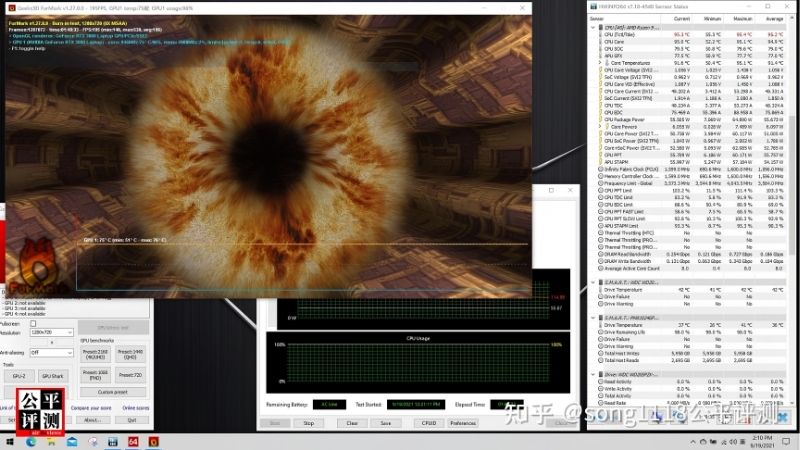Click the Minimum column header in HWiNFO
Screen dimensions: 800x450
coord(712,19)
